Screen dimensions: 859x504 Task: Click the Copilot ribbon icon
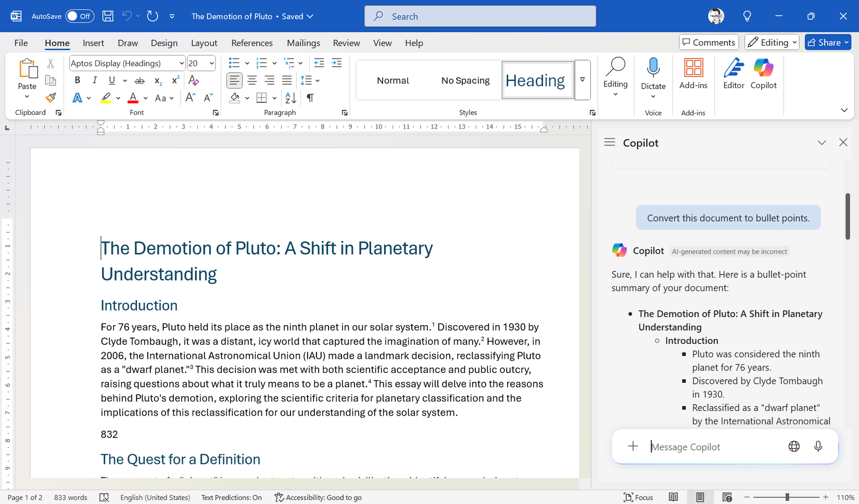click(x=763, y=73)
